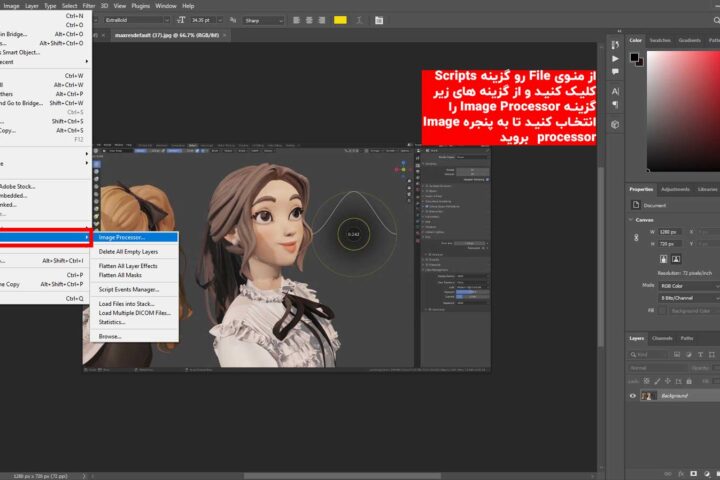Open the Warp Text option

click(360, 20)
